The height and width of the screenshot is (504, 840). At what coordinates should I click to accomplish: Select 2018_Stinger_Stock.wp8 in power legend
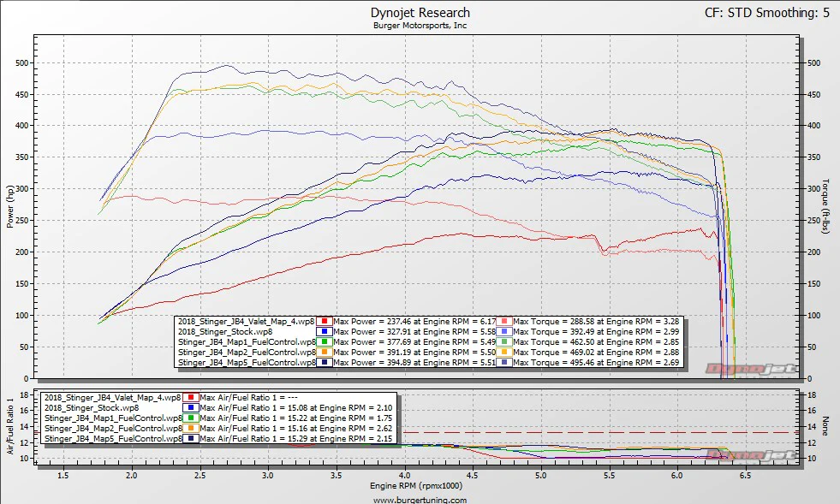point(225,331)
